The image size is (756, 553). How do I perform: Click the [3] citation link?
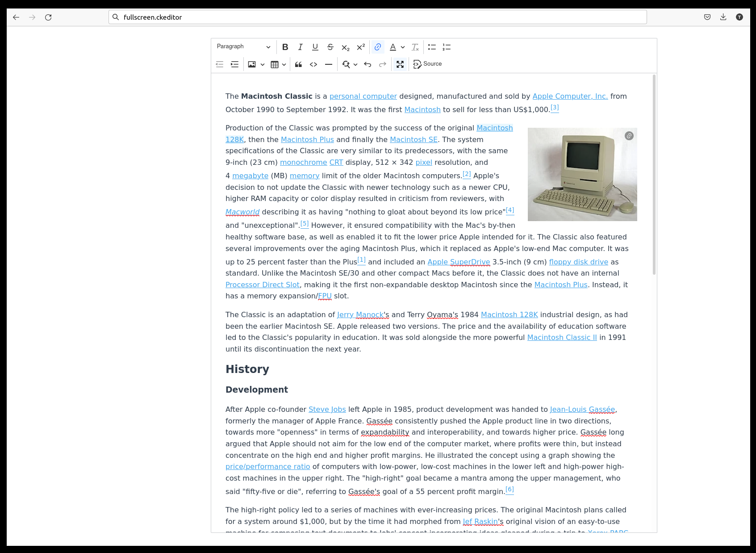[555, 108]
